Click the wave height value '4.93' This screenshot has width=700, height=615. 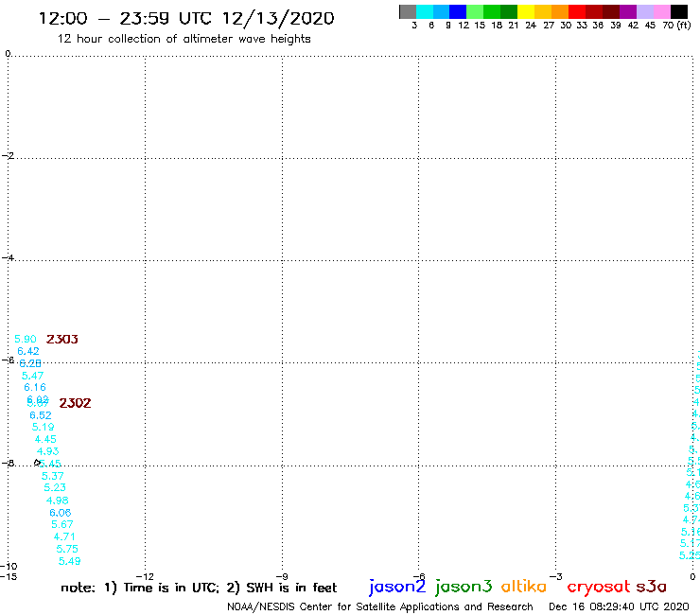(x=47, y=451)
